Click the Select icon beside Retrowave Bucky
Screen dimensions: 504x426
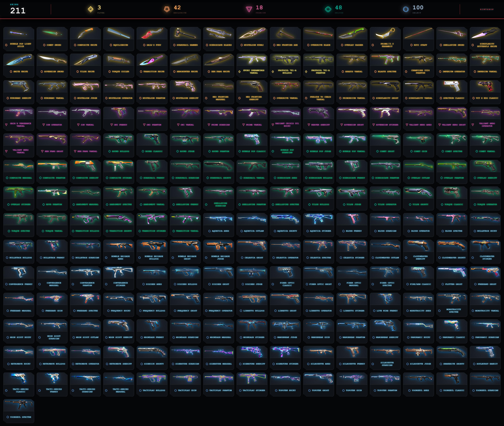pos(8,364)
